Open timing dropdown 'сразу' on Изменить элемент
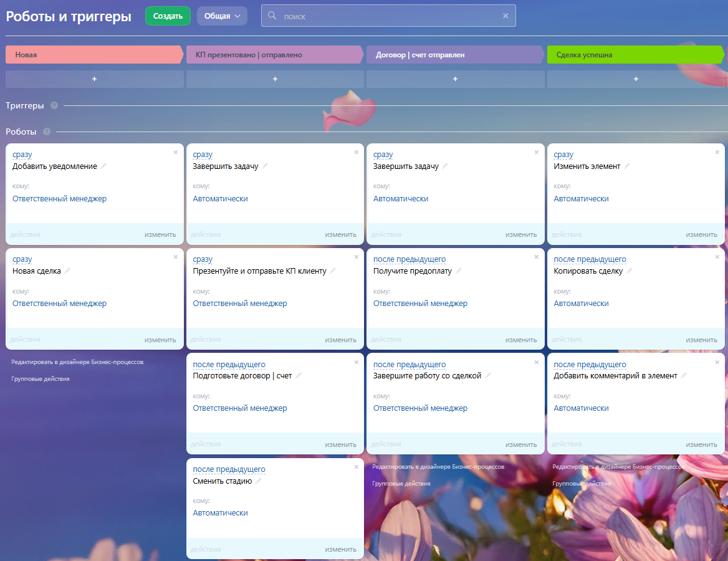This screenshot has height=561, width=728. [x=563, y=154]
